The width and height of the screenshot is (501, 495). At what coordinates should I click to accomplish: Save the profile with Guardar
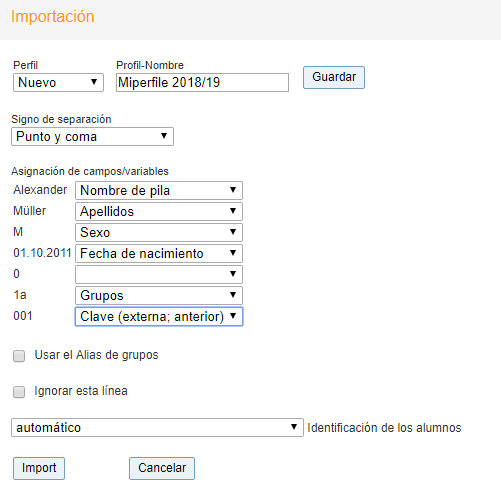[334, 77]
